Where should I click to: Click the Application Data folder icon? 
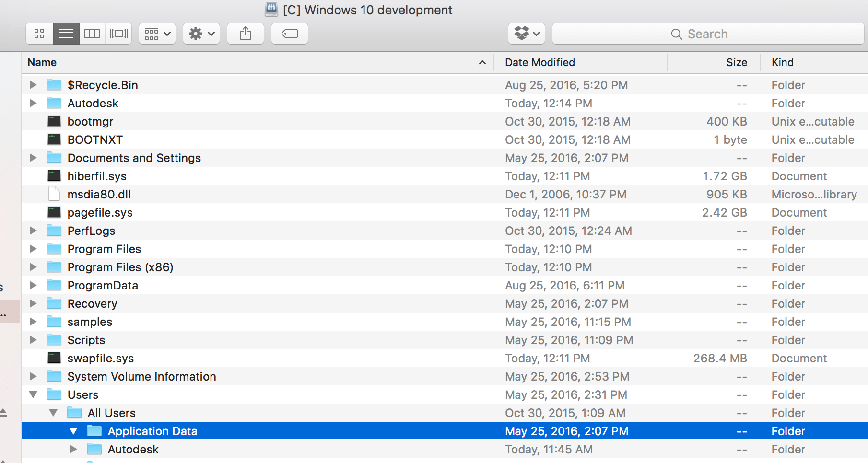pos(94,431)
